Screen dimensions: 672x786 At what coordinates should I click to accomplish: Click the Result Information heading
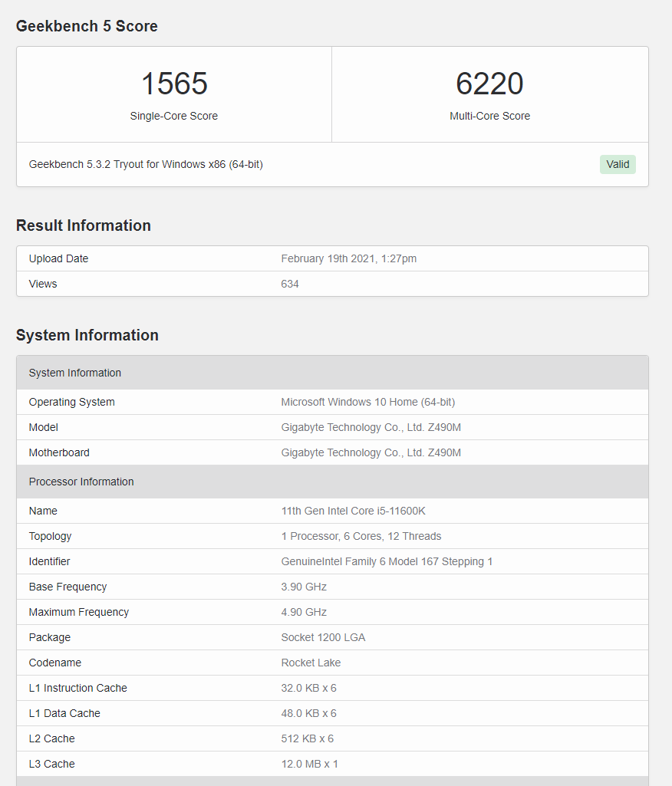click(x=84, y=225)
